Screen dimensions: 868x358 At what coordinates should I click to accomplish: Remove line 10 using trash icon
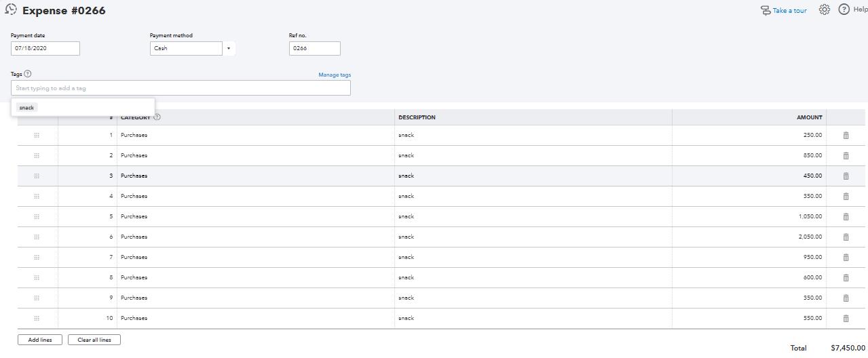(x=846, y=319)
